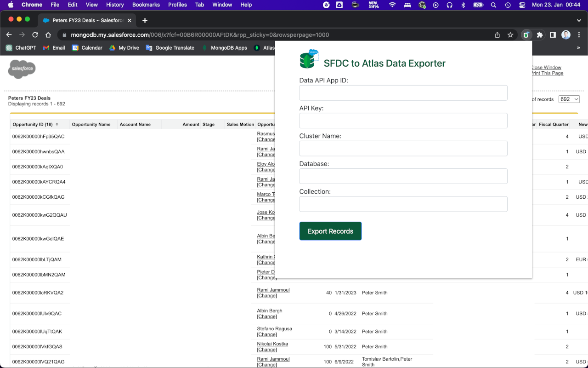Open the 692 records dropdown
Image resolution: width=588 pixels, height=368 pixels.
click(569, 99)
